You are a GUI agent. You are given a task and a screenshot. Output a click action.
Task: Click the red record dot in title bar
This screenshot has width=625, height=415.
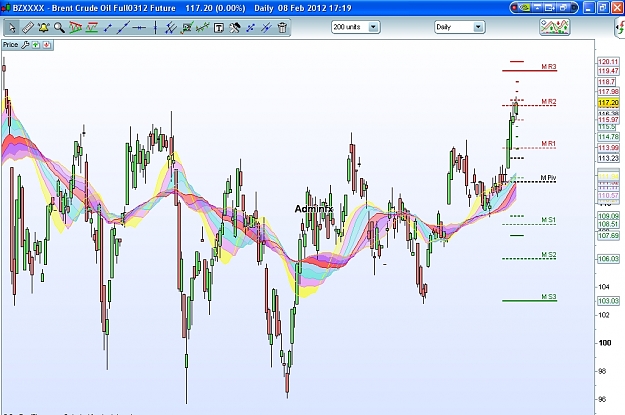click(515, 8)
